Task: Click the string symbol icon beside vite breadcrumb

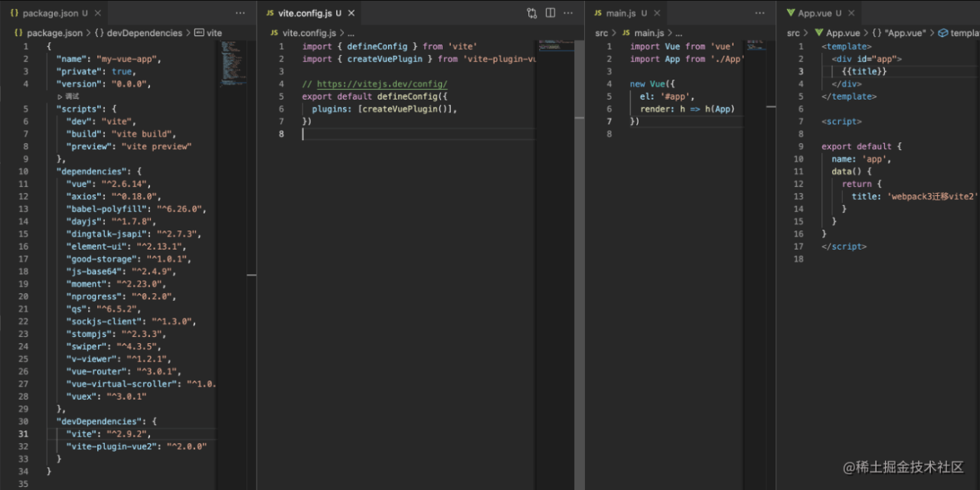Action: [x=199, y=33]
